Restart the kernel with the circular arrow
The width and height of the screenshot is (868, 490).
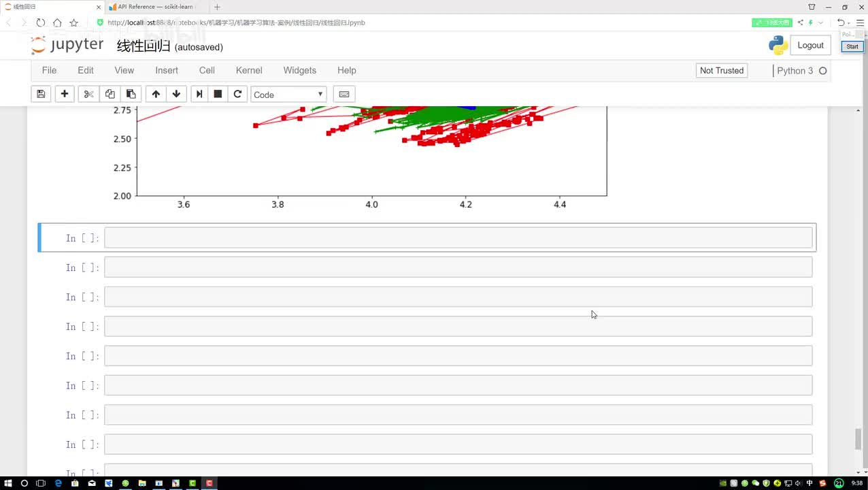coord(237,94)
